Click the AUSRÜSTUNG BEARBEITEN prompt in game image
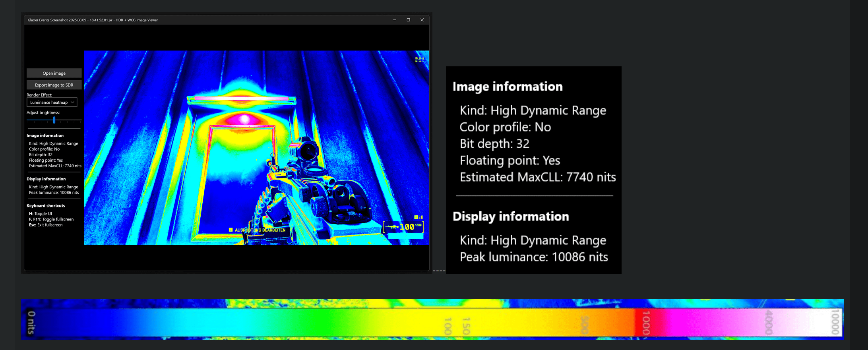Screen dimensions: 868x350 click(x=260, y=230)
